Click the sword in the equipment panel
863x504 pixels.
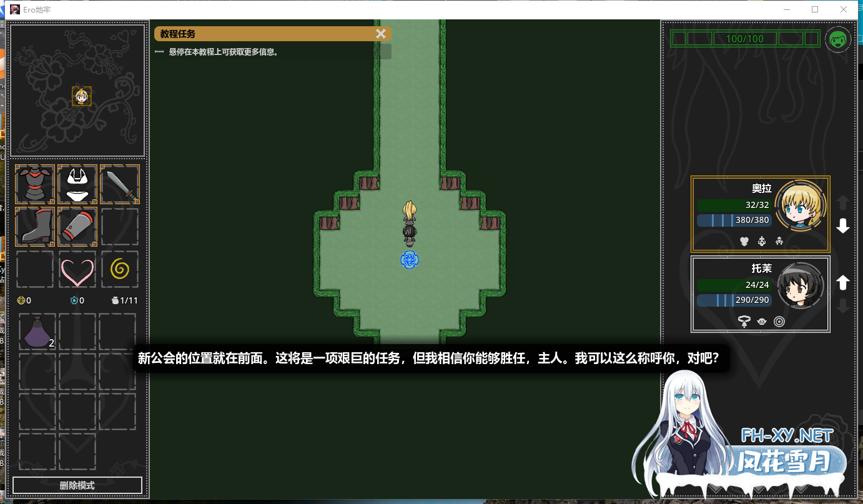click(x=119, y=184)
